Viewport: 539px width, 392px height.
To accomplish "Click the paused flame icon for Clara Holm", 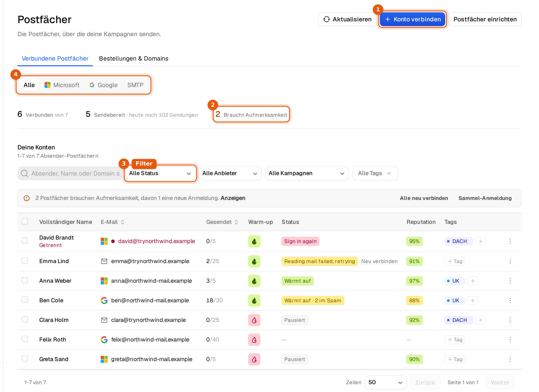I will pyautogui.click(x=254, y=320).
